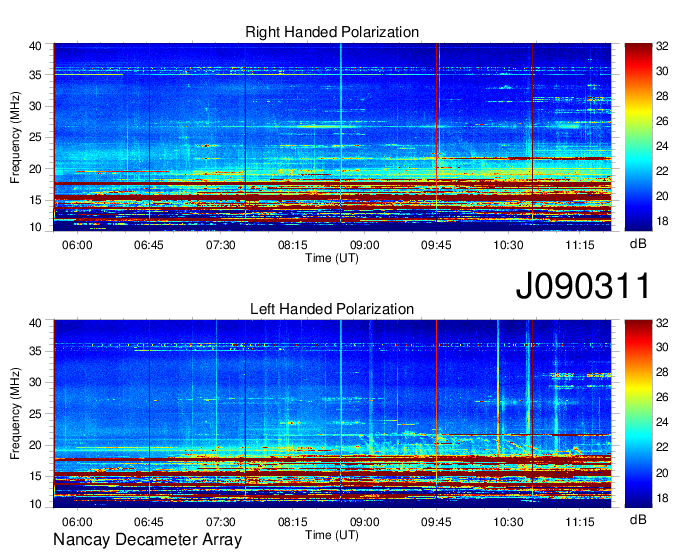Click the 08:15 tick of Right Handed plot
Screen dimensions: 680x552
pos(293,245)
